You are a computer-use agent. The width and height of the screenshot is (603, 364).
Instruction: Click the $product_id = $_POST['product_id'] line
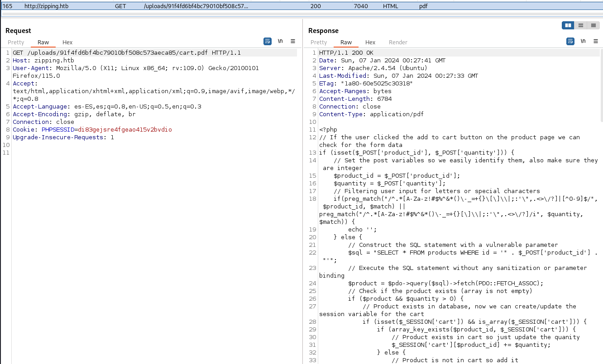(x=397, y=176)
